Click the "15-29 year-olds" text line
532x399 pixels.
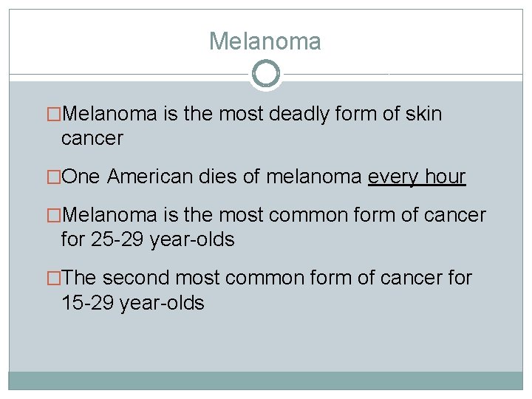tap(133, 303)
